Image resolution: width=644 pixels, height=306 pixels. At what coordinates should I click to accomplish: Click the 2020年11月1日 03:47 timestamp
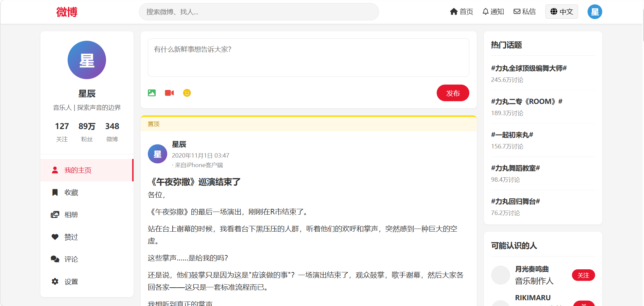click(x=201, y=156)
